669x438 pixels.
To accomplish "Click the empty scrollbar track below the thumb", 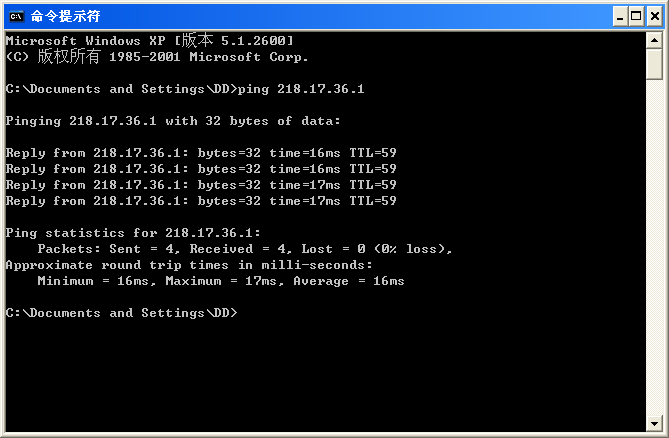I will coord(654,247).
